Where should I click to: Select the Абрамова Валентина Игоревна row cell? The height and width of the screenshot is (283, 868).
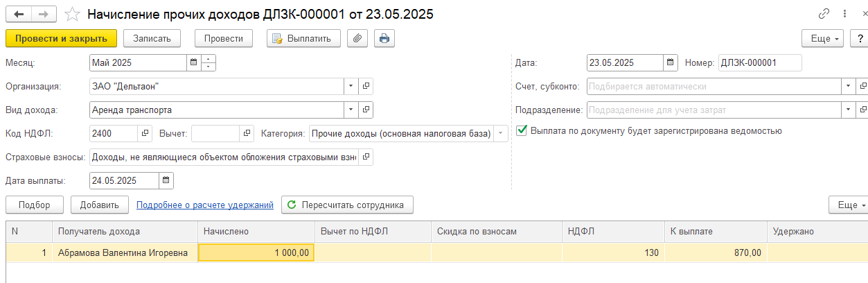click(123, 253)
